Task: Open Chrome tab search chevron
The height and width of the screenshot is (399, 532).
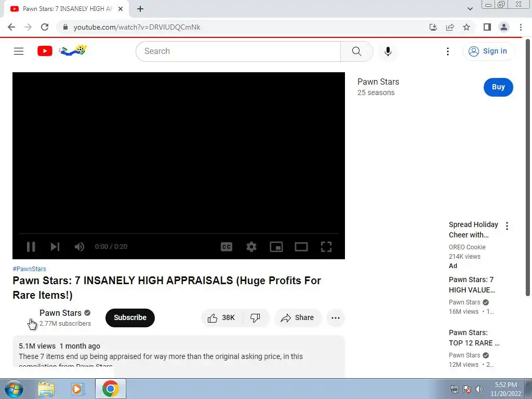Action: tap(470, 9)
